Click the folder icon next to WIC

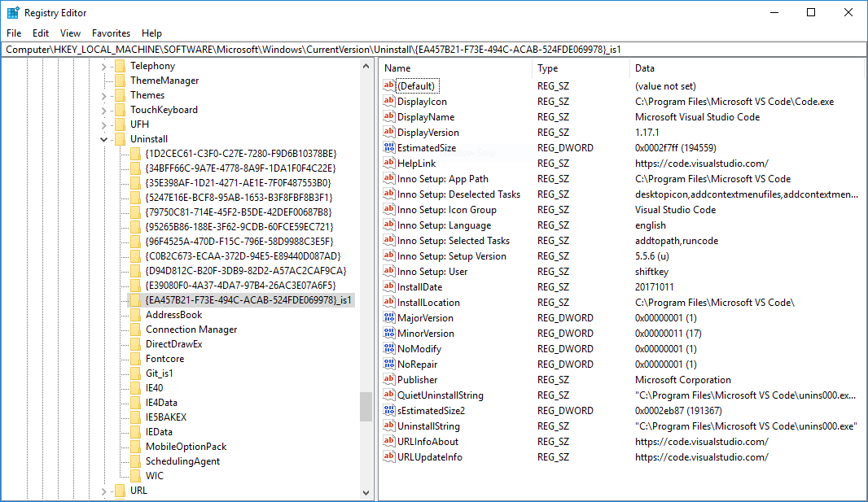[136, 476]
